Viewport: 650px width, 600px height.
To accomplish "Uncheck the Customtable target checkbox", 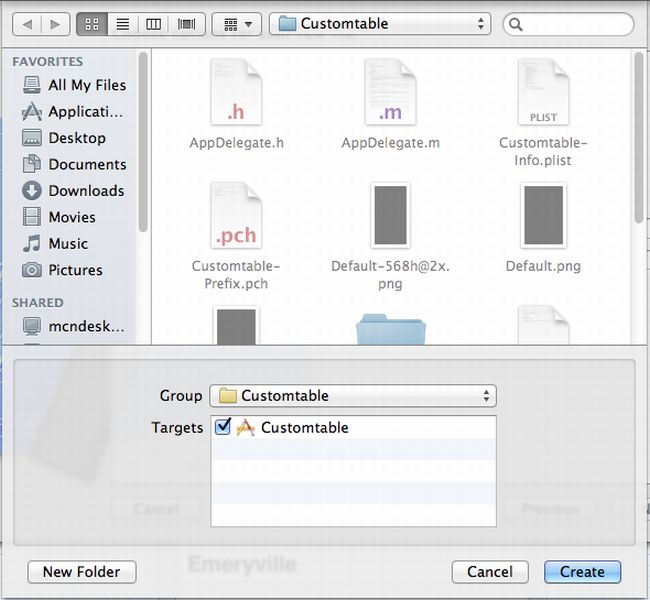I will point(223,427).
